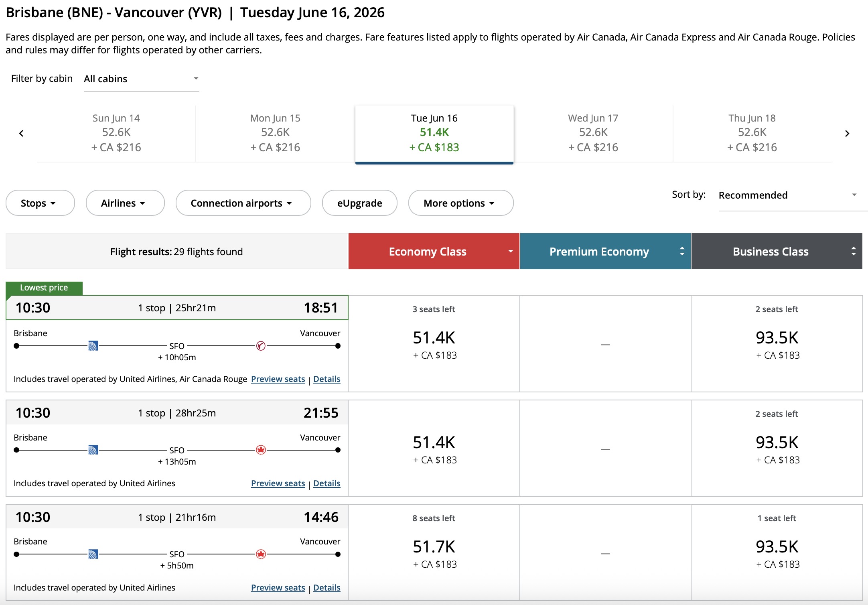The image size is (868, 605).
Task: Sort by Business Class column header
Action: tap(777, 252)
